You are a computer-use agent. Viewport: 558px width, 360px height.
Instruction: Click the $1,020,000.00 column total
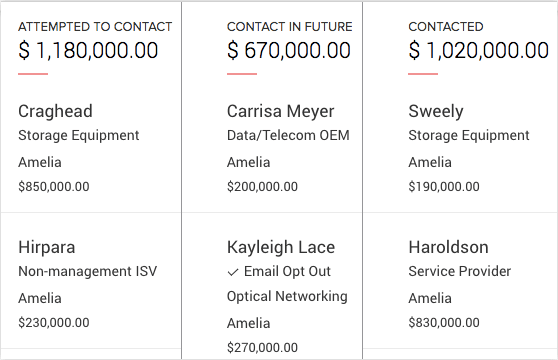(x=478, y=50)
